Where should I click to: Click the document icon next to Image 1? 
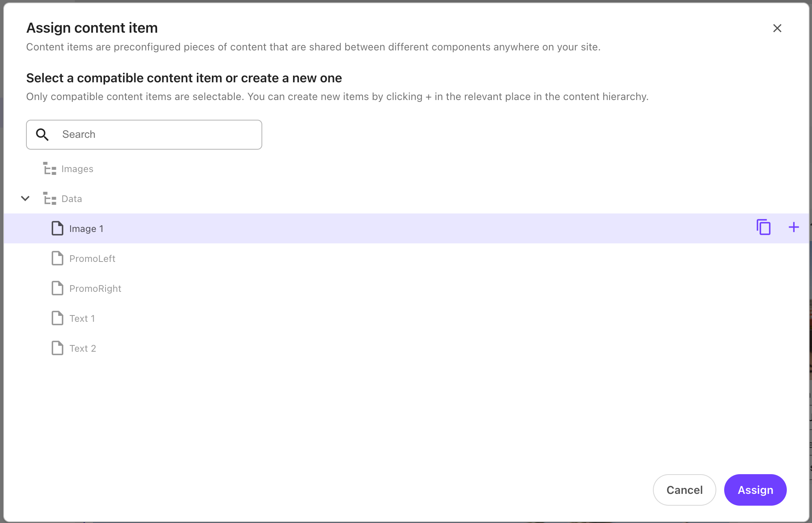57,228
